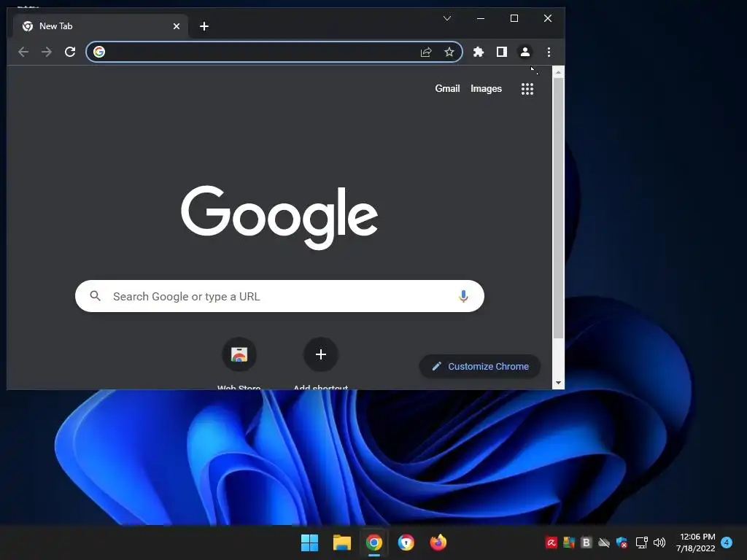The width and height of the screenshot is (747, 560).
Task: Open the Windows Start menu
Action: (309, 542)
